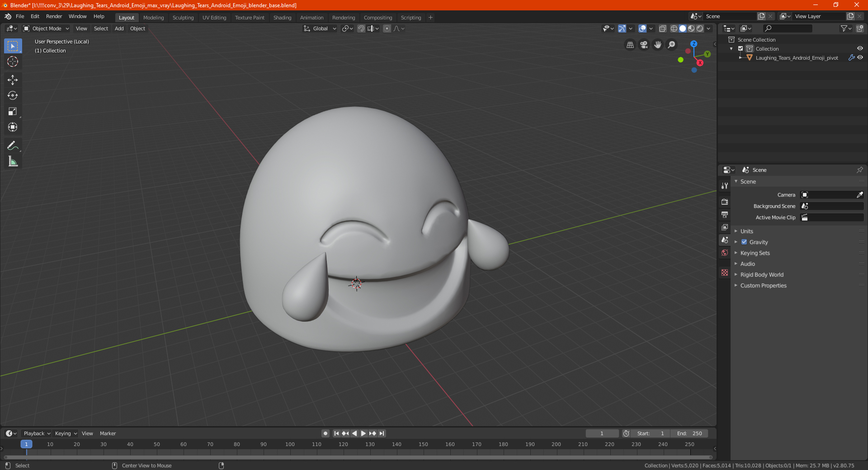868x470 pixels.
Task: Click the current frame number field
Action: click(x=602, y=433)
